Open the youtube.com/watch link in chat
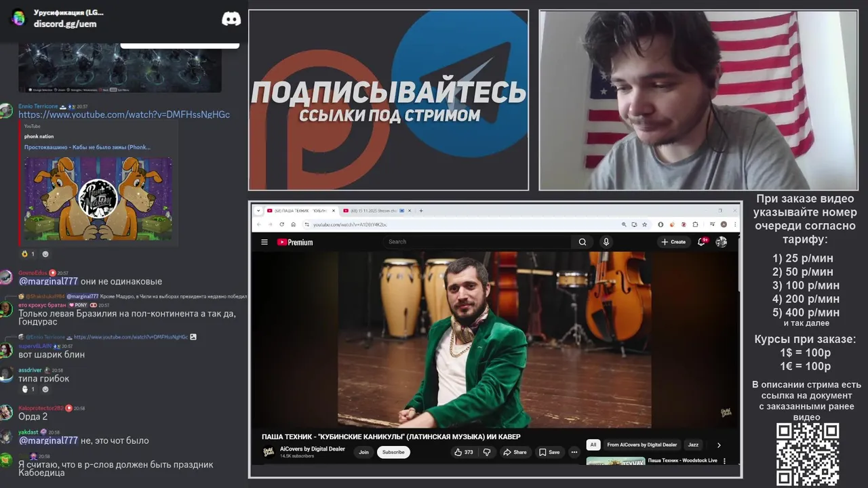This screenshot has width=868, height=488. pos(124,115)
